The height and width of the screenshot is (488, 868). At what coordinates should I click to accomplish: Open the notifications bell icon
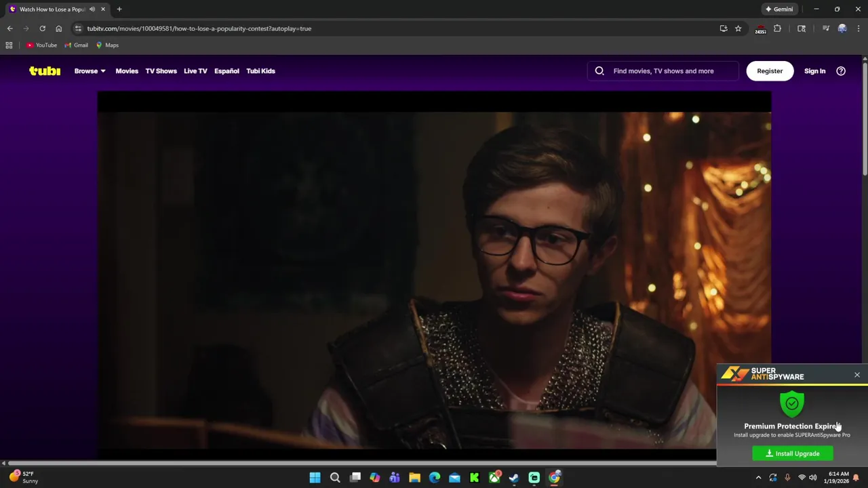tap(856, 478)
